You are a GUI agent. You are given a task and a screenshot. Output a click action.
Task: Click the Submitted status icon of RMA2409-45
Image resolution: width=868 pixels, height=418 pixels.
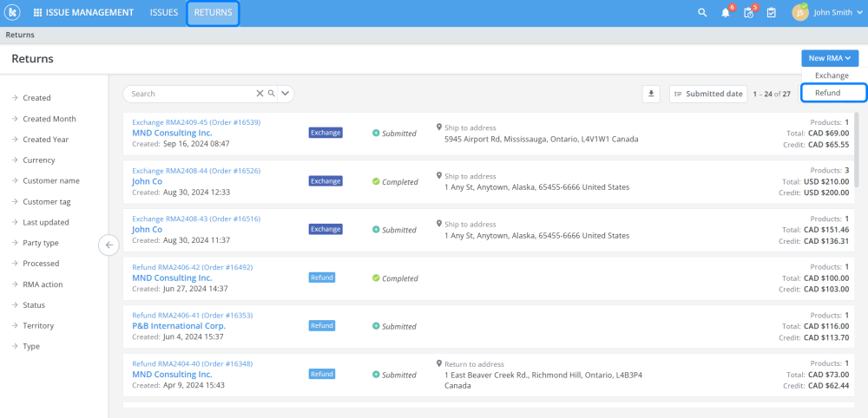coord(376,134)
